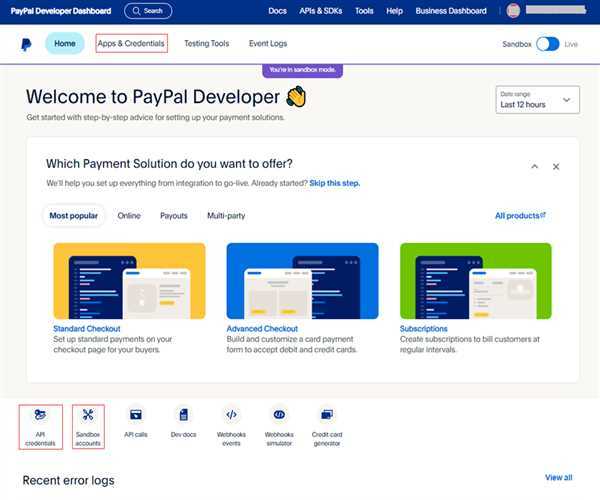This screenshot has width=600, height=500.
Task: Switch to the Online tab
Action: tap(129, 215)
